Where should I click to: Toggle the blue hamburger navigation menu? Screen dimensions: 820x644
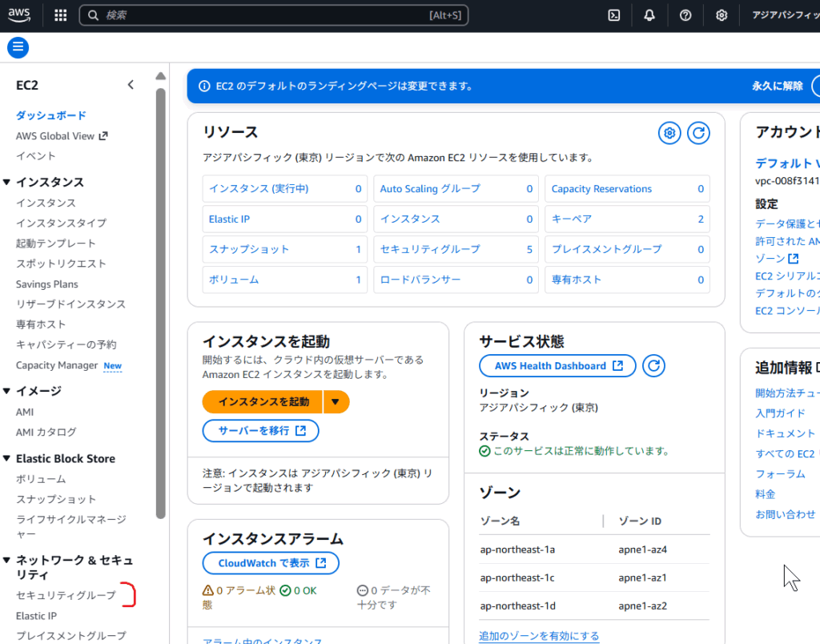click(x=18, y=47)
